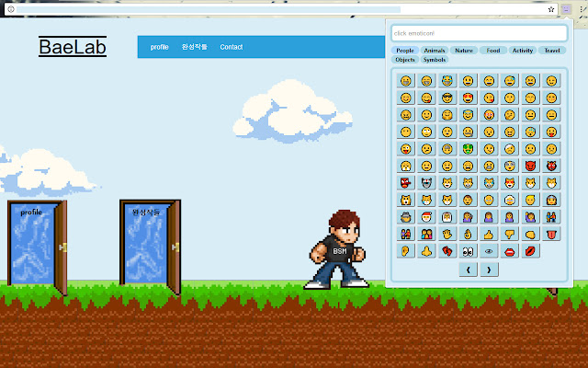Screen dimensions: 588x368
Task: Open the browser menu dots icon
Action: (583, 9)
